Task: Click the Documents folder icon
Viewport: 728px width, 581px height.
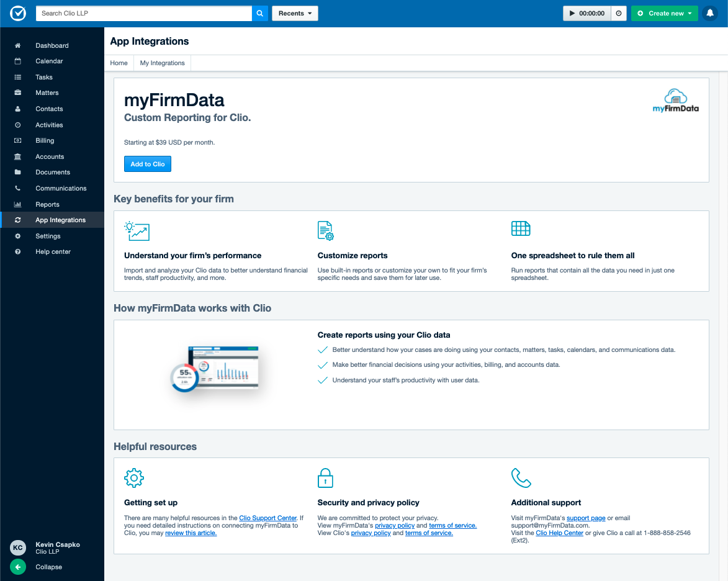Action: click(17, 172)
